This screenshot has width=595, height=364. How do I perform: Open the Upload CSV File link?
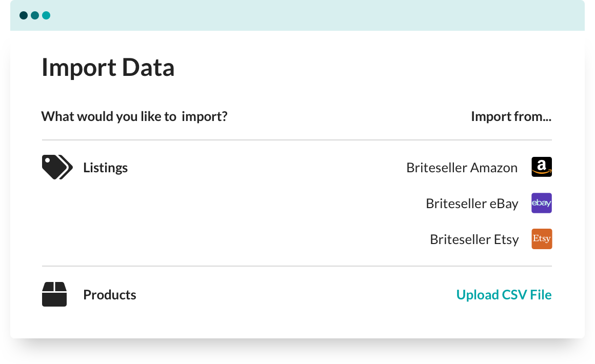[504, 295]
